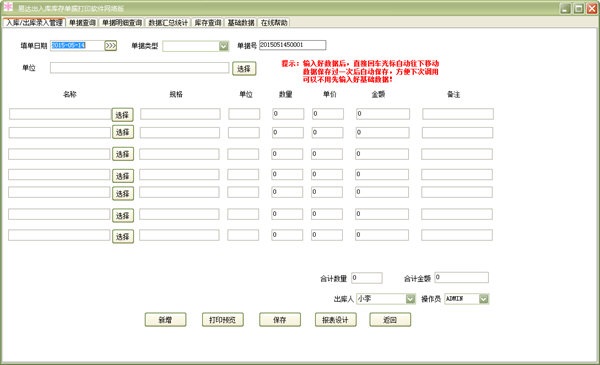600x365 pixels.
Task: Click 选择 in the last item row
Action: [122, 236]
